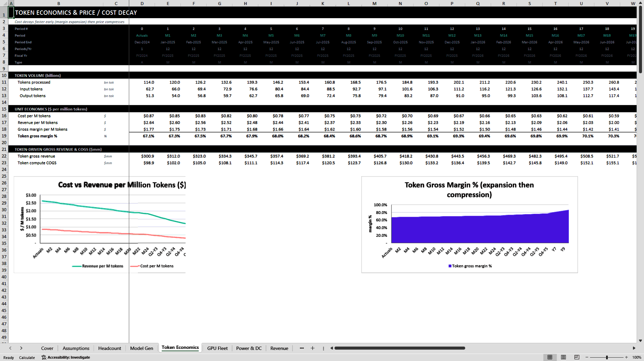The width and height of the screenshot is (644, 361).
Task: Click Token gross margin % label
Action: click(x=37, y=136)
